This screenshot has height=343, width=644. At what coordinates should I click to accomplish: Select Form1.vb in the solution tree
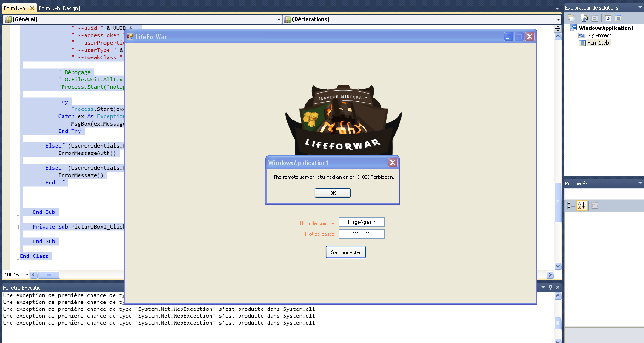pos(598,43)
